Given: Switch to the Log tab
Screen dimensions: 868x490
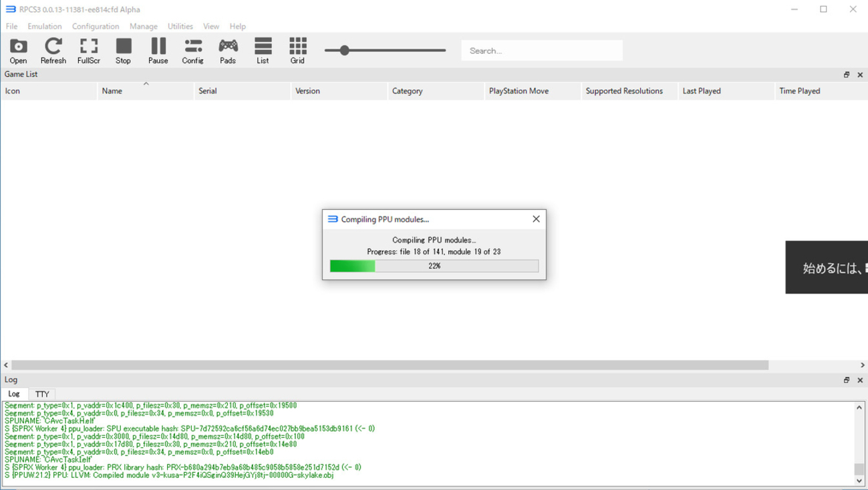Looking at the screenshot, I should (14, 394).
